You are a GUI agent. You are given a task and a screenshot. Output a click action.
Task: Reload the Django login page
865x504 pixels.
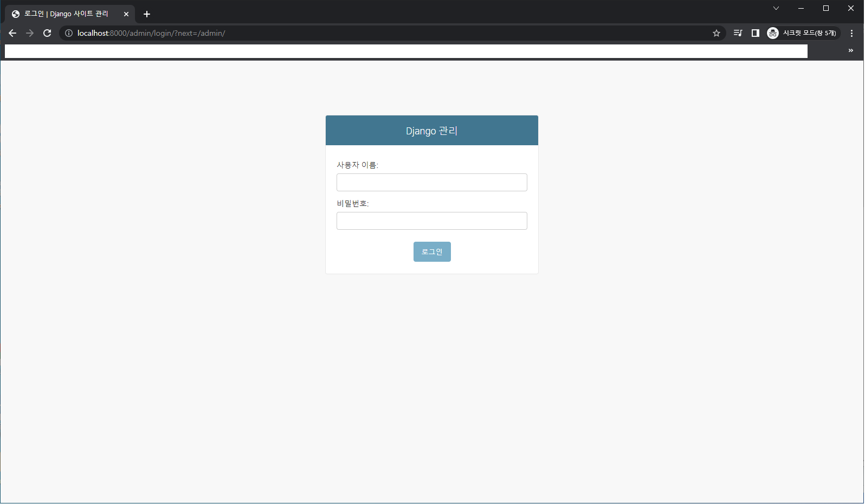click(47, 33)
